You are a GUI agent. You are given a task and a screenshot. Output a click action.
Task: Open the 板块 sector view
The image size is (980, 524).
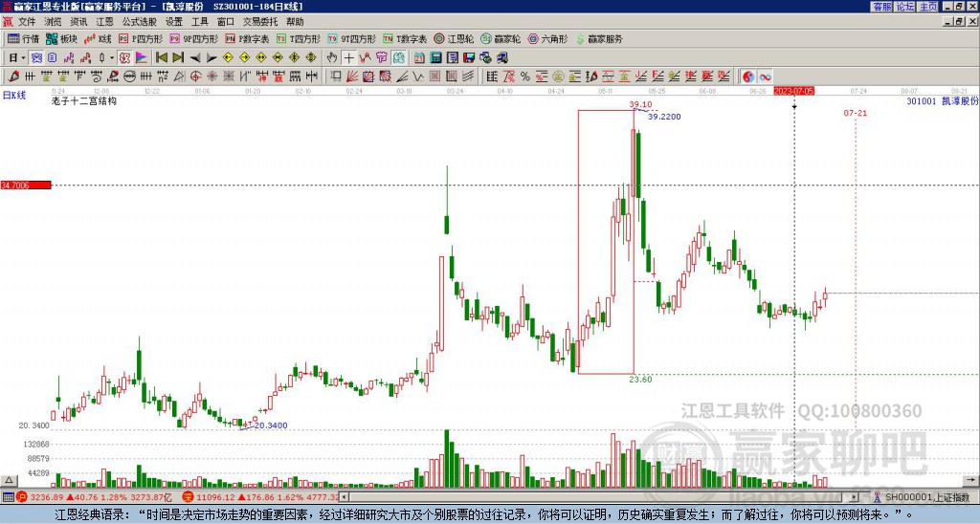61,38
